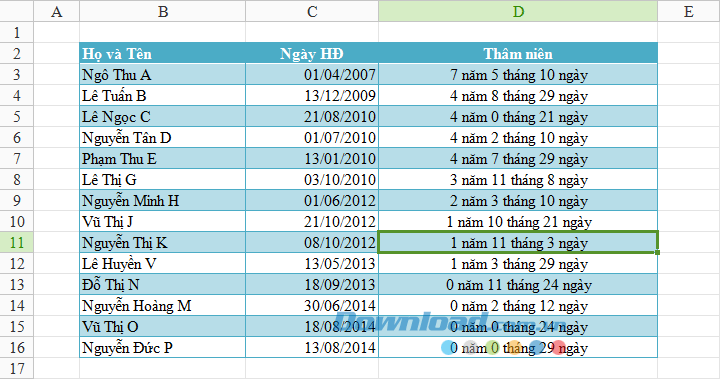
Task: Select column B header
Action: click(163, 11)
